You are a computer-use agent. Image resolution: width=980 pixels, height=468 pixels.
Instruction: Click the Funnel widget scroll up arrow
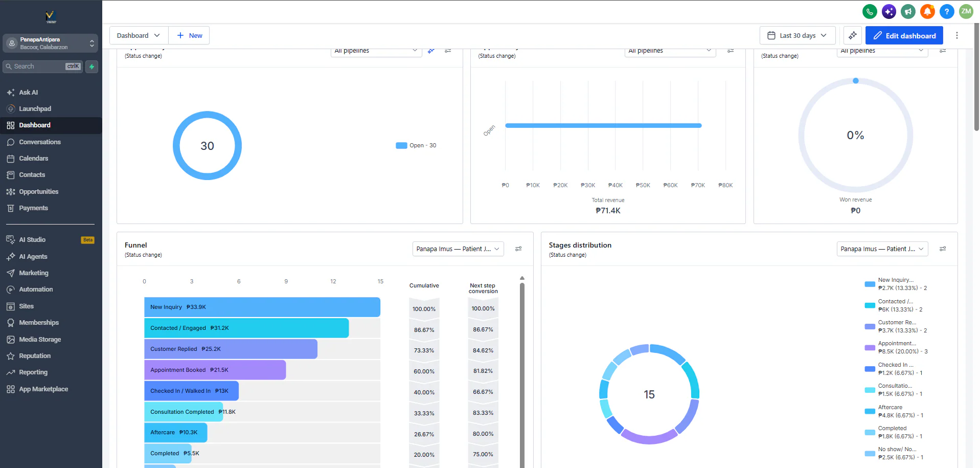click(522, 278)
